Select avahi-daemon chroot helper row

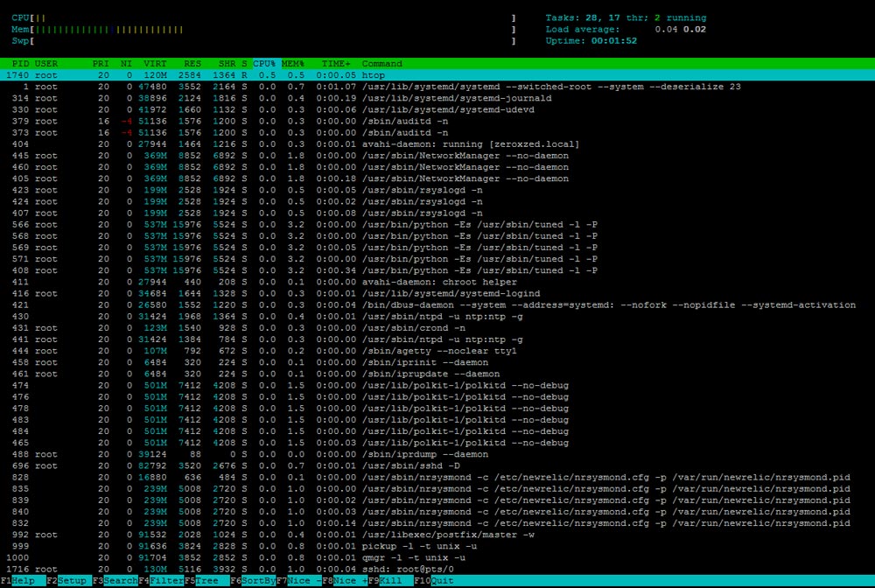click(437, 282)
